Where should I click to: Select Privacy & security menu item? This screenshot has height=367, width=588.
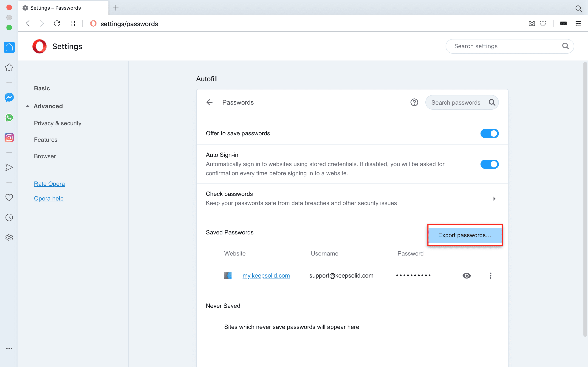click(58, 123)
